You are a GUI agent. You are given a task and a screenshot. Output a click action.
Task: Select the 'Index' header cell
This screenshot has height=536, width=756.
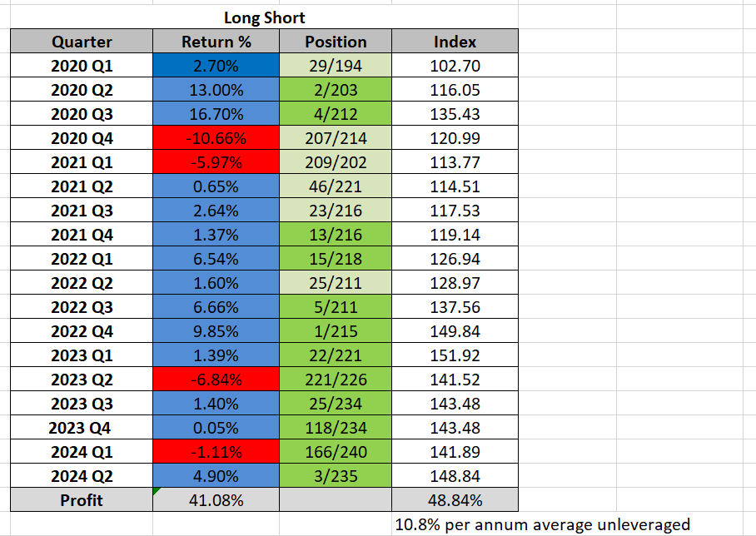pyautogui.click(x=455, y=42)
